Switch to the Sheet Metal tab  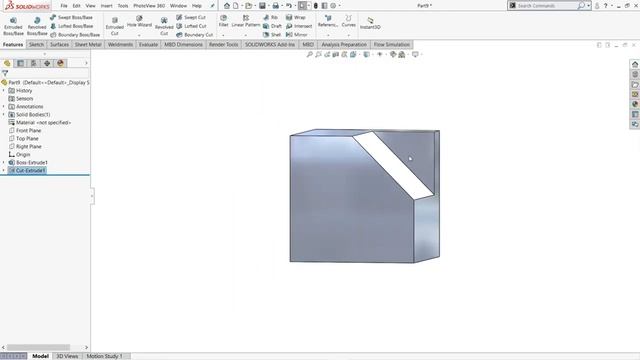(88, 44)
